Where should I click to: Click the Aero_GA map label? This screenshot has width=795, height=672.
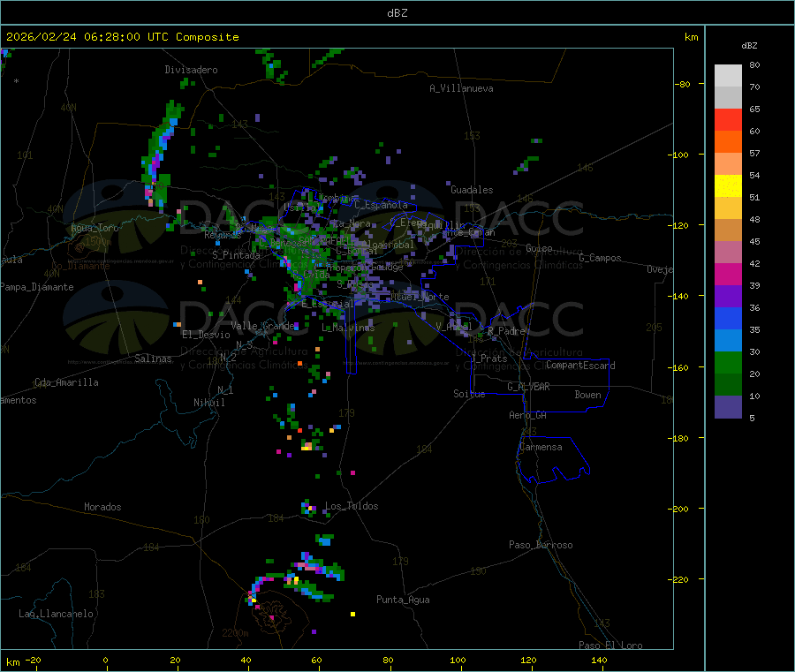[x=528, y=415]
